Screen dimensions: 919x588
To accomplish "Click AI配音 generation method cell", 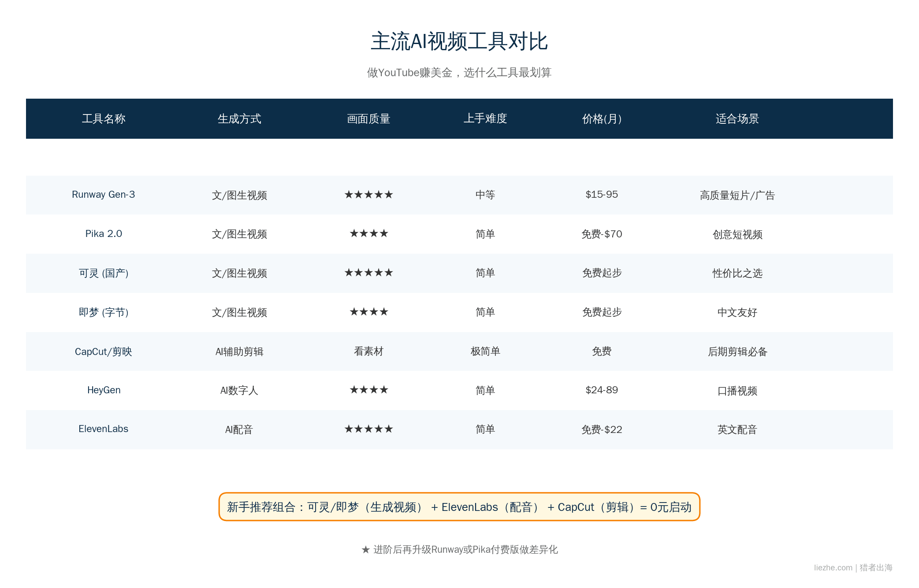I will point(239,429).
